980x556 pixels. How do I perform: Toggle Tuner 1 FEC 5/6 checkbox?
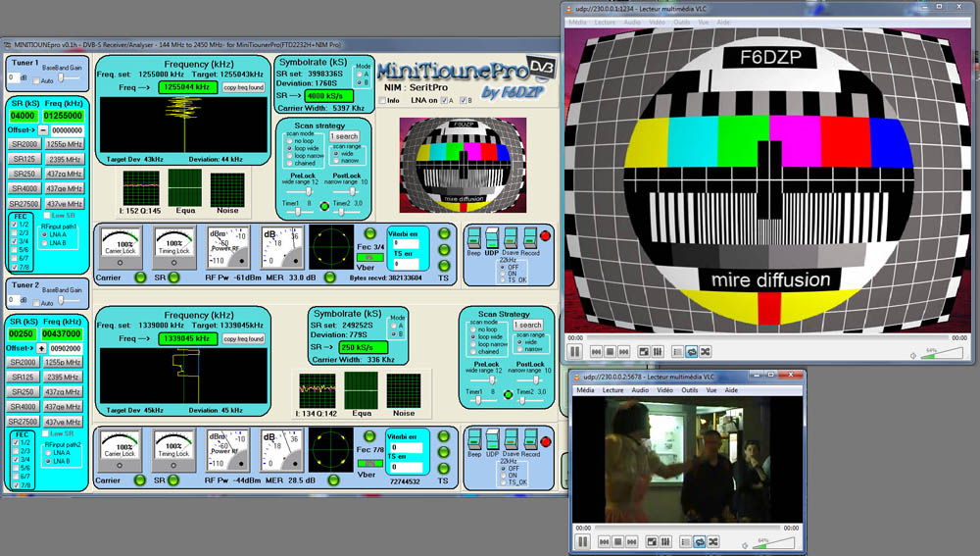coord(15,249)
